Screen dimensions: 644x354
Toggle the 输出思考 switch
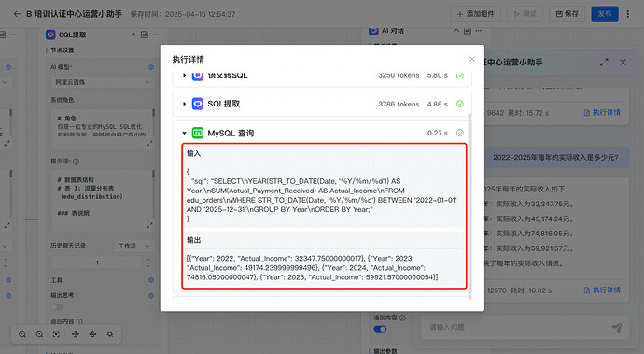coord(57,307)
